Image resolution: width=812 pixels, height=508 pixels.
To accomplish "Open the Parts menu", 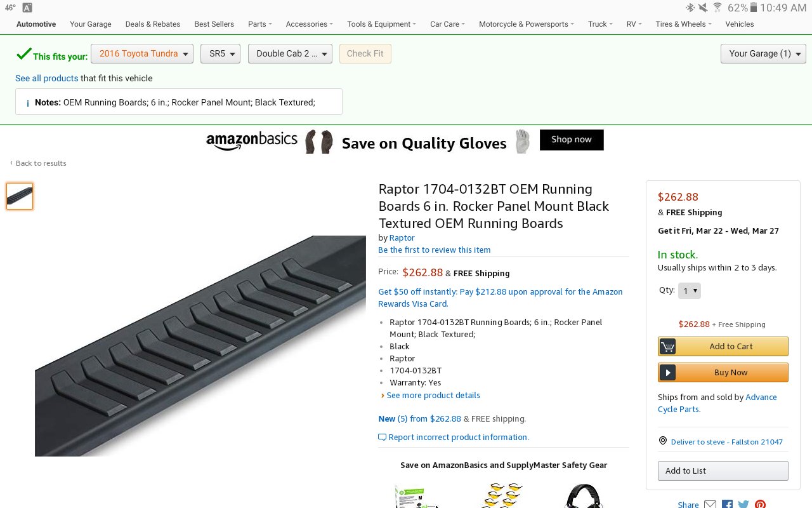I will click(260, 24).
